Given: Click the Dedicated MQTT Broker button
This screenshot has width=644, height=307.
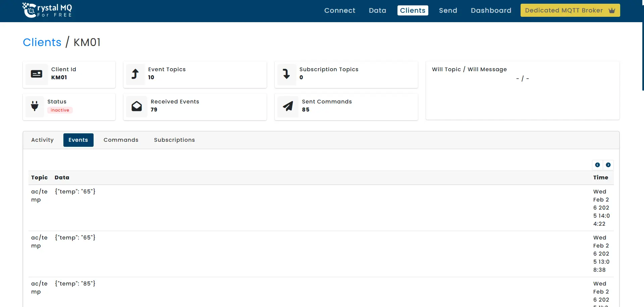Looking at the screenshot, I should [x=570, y=10].
